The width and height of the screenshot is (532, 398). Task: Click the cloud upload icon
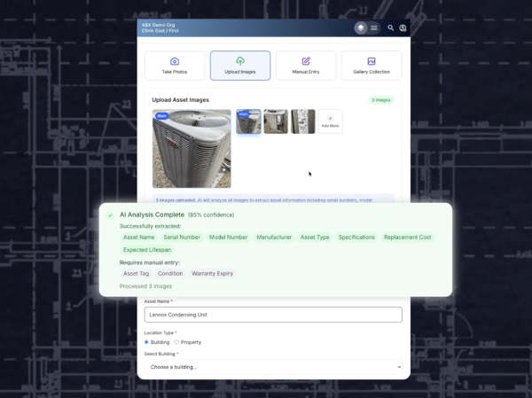tap(240, 60)
